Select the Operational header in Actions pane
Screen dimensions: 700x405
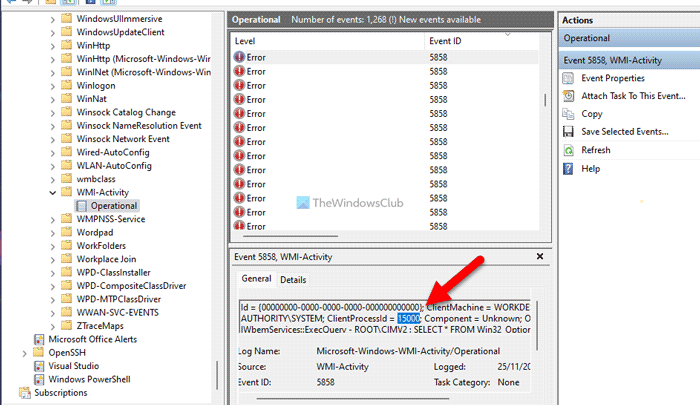coord(629,38)
